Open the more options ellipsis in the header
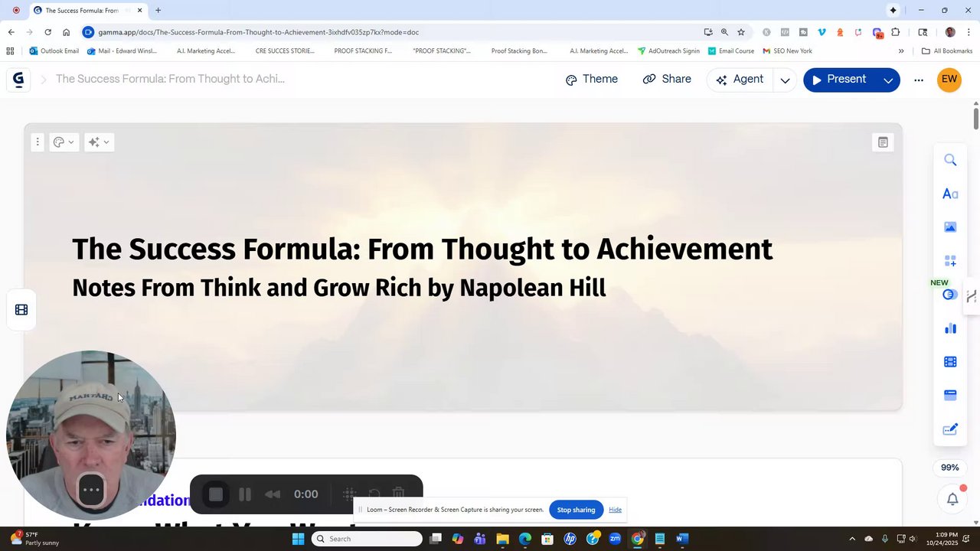 [x=919, y=80]
